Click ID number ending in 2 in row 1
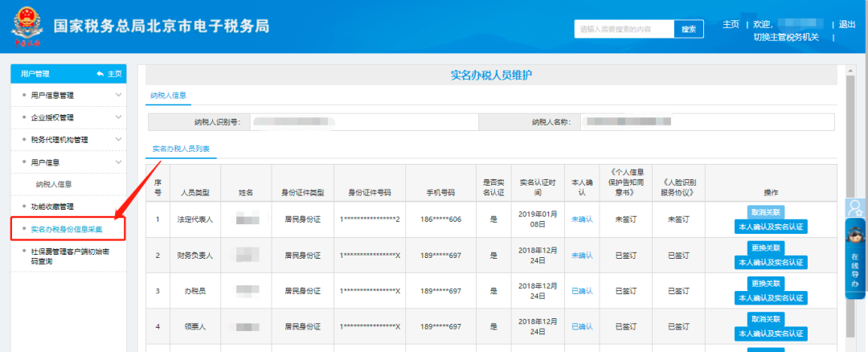The height and width of the screenshot is (352, 868). pos(370,219)
